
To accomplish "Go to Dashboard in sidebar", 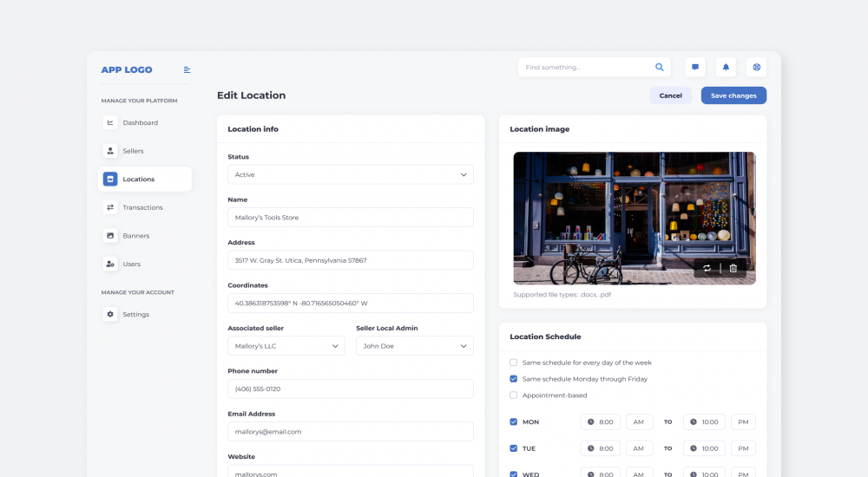I will click(139, 123).
